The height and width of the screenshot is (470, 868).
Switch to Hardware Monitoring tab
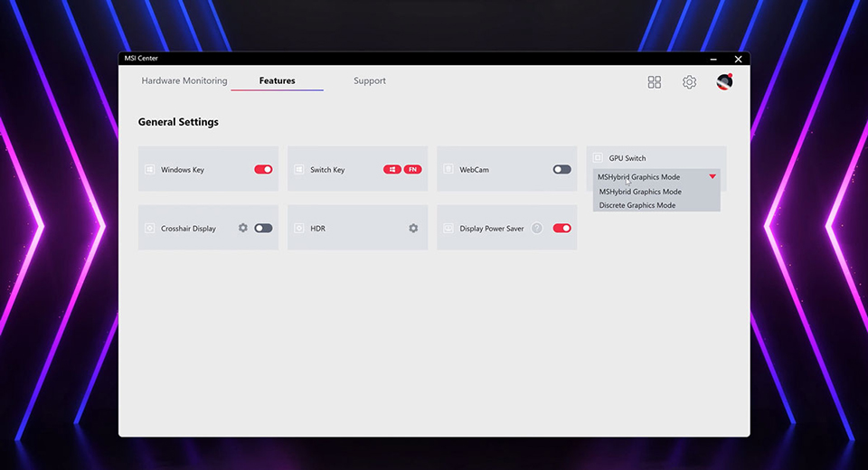tap(184, 81)
